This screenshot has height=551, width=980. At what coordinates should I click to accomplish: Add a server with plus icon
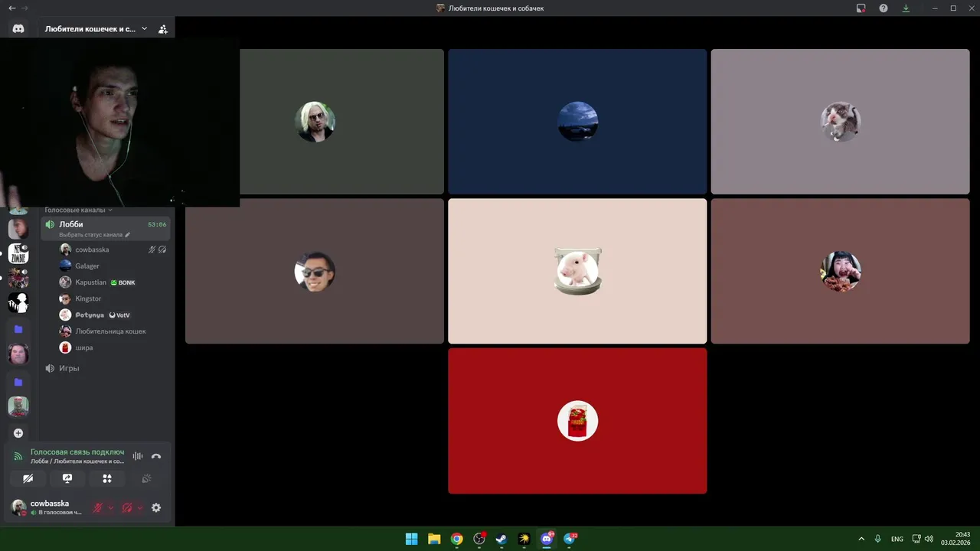(x=18, y=433)
